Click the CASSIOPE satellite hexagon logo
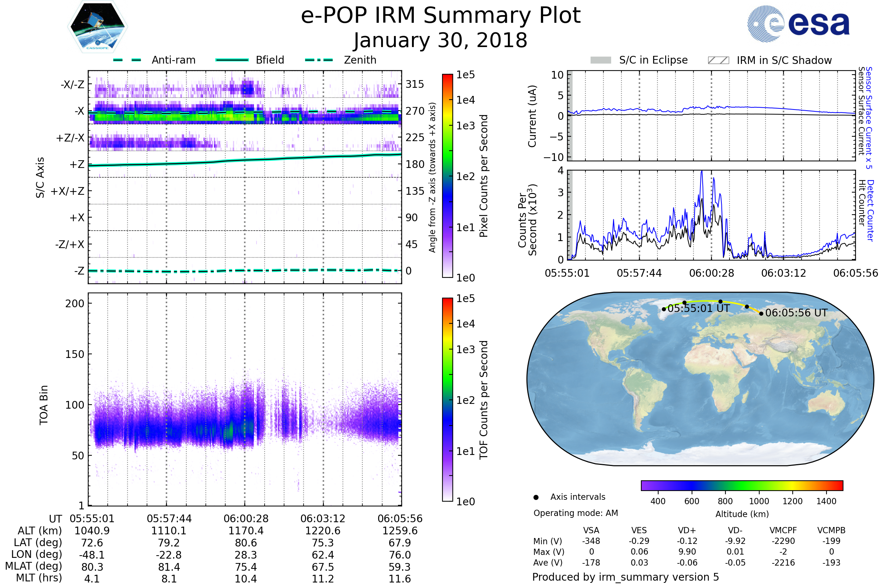The height and width of the screenshot is (588, 882). (97, 27)
